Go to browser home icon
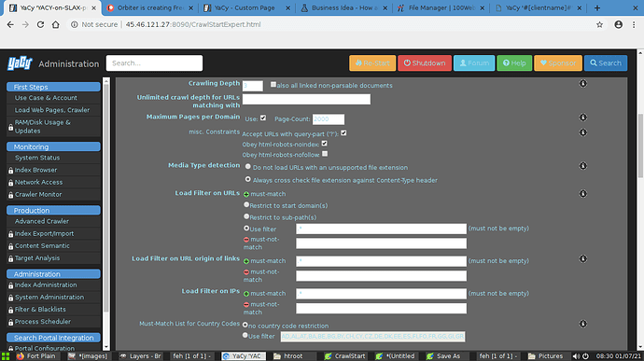Viewport: 644px width, 361px height. click(x=55, y=24)
